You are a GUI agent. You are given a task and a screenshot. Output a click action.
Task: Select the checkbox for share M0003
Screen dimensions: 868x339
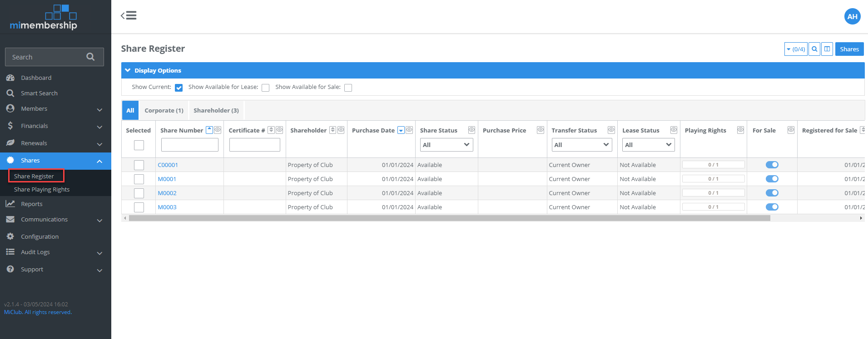coord(139,207)
